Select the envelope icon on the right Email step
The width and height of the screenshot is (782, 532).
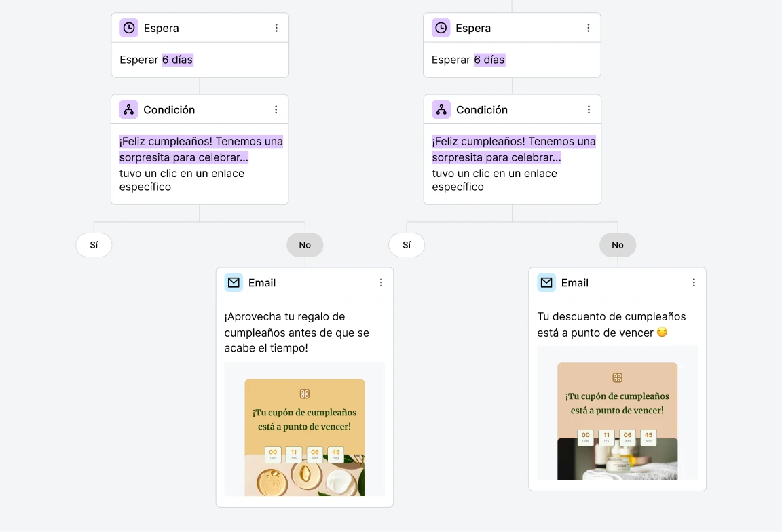click(546, 282)
